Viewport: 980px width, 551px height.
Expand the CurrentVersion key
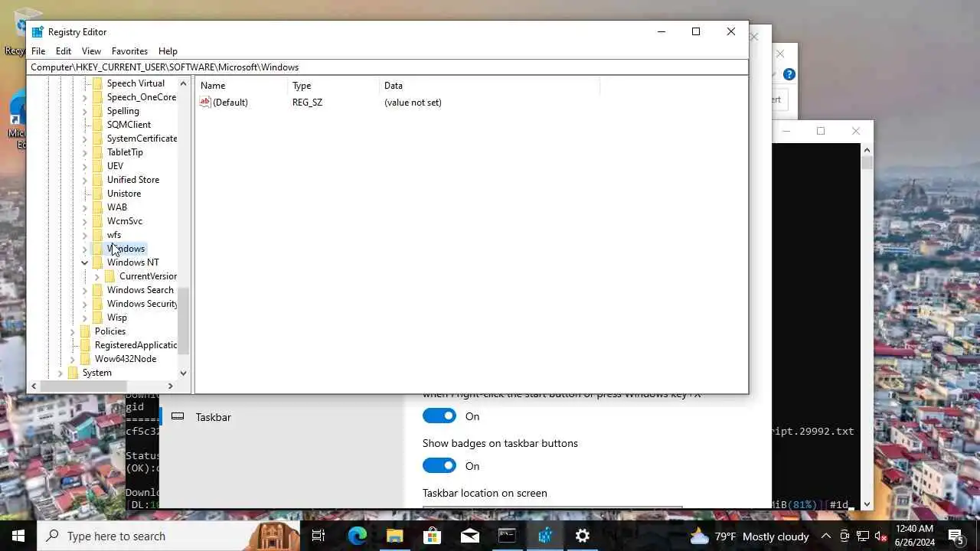point(97,276)
